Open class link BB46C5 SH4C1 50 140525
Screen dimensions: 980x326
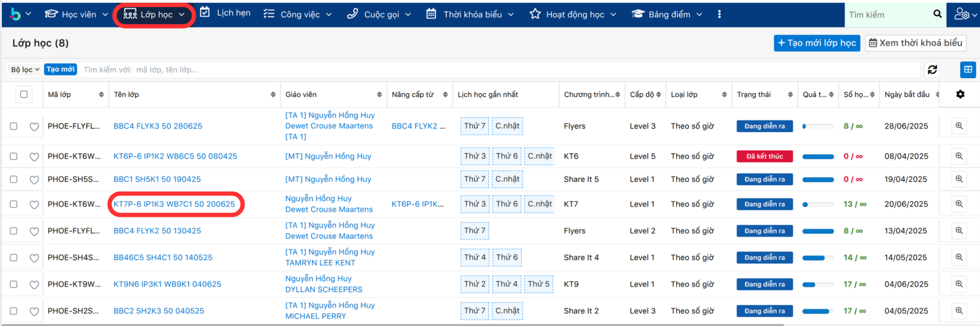(163, 258)
